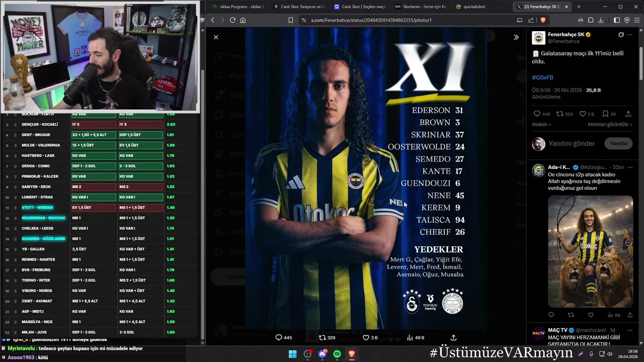Click the sidebar reply icon showing 445
The width and height of the screenshot is (644, 362).
click(x=537, y=114)
